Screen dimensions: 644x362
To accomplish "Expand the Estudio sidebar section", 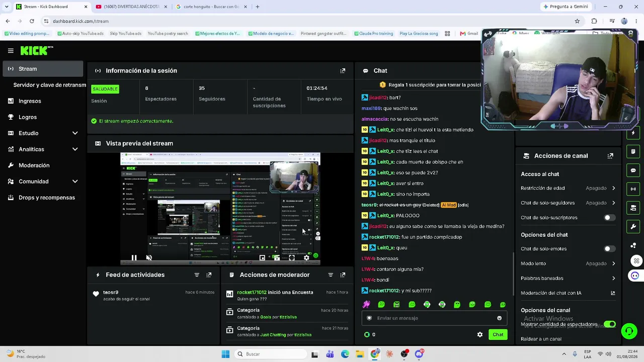I will 75,133.
